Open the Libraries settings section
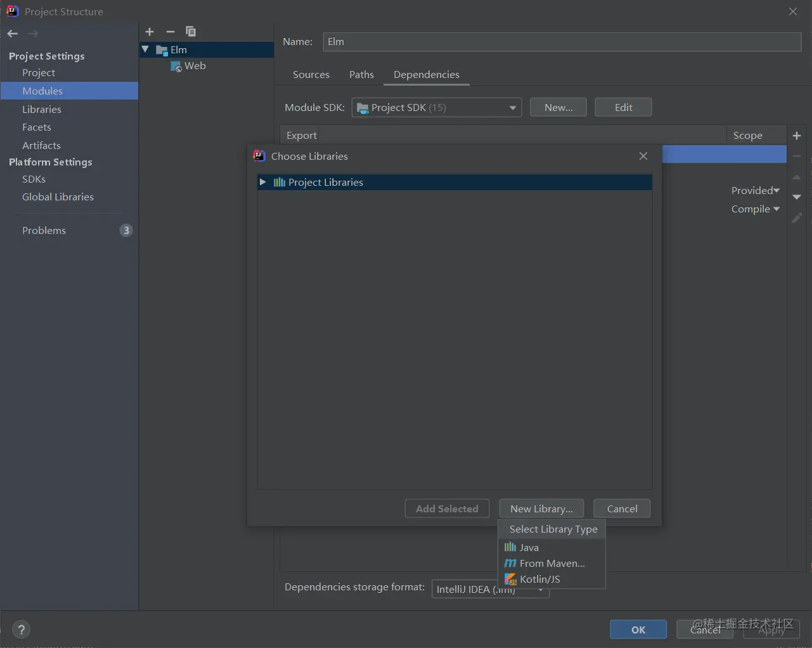Screen dimensions: 812x648 pos(42,109)
